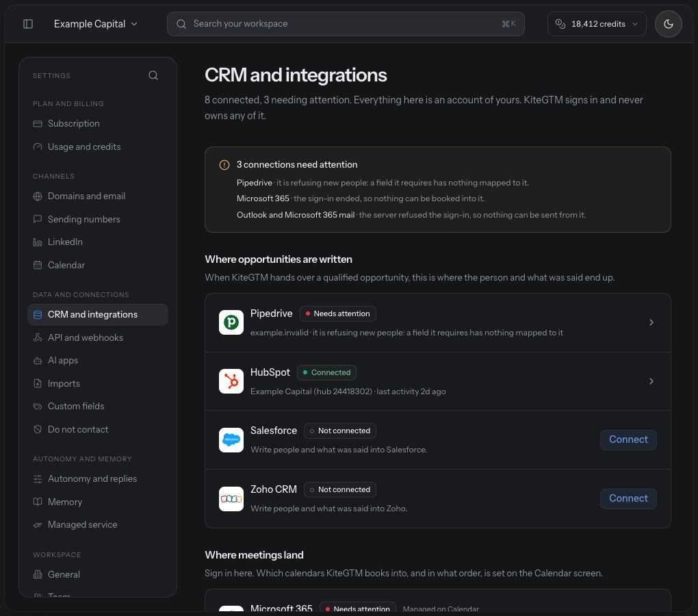Viewport: 698px width, 616px height.
Task: Connect the Salesforce integration
Action: click(628, 439)
